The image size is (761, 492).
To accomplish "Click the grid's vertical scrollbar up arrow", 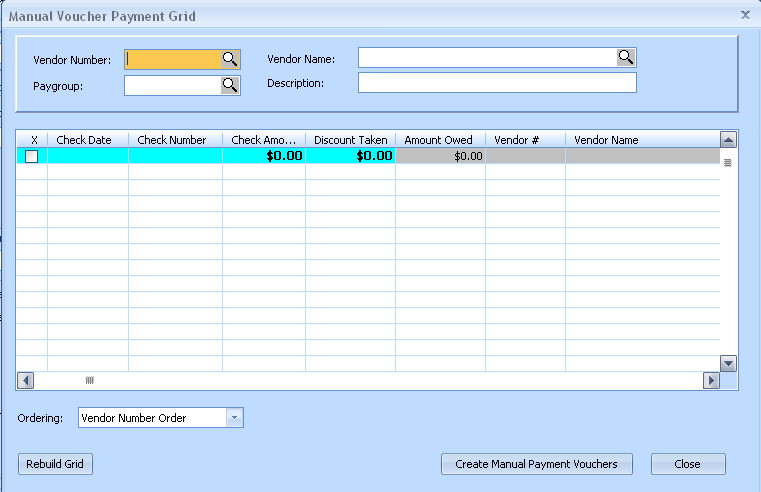I will tap(728, 140).
